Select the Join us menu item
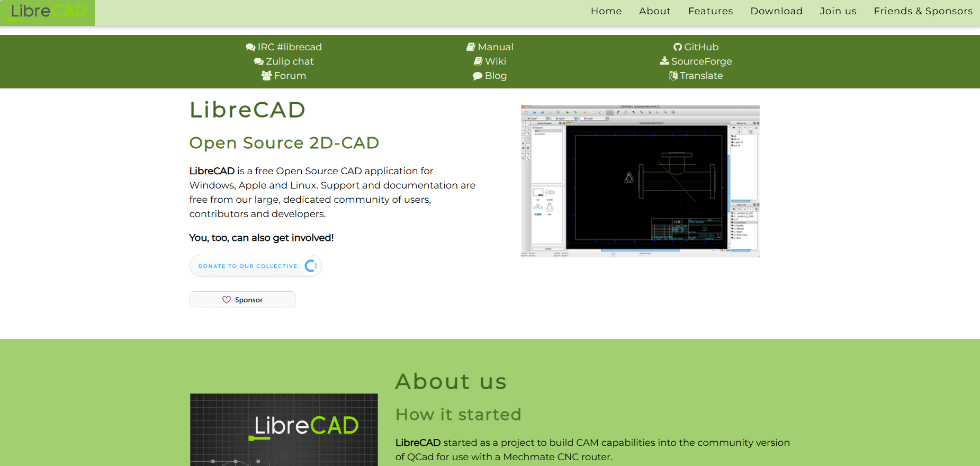Screen dimensions: 980x466 pyautogui.click(x=838, y=11)
